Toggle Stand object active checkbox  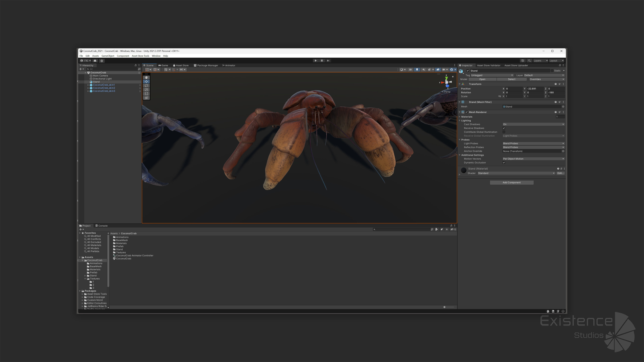pos(468,71)
